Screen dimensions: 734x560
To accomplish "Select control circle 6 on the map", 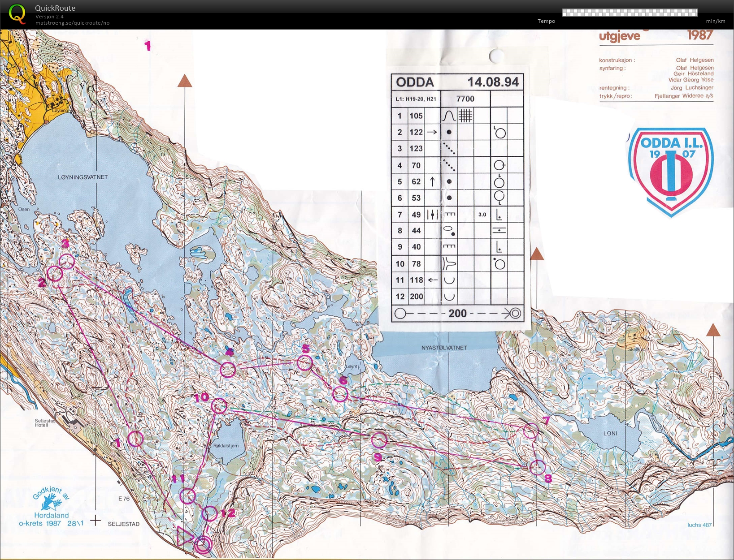I will coord(340,394).
